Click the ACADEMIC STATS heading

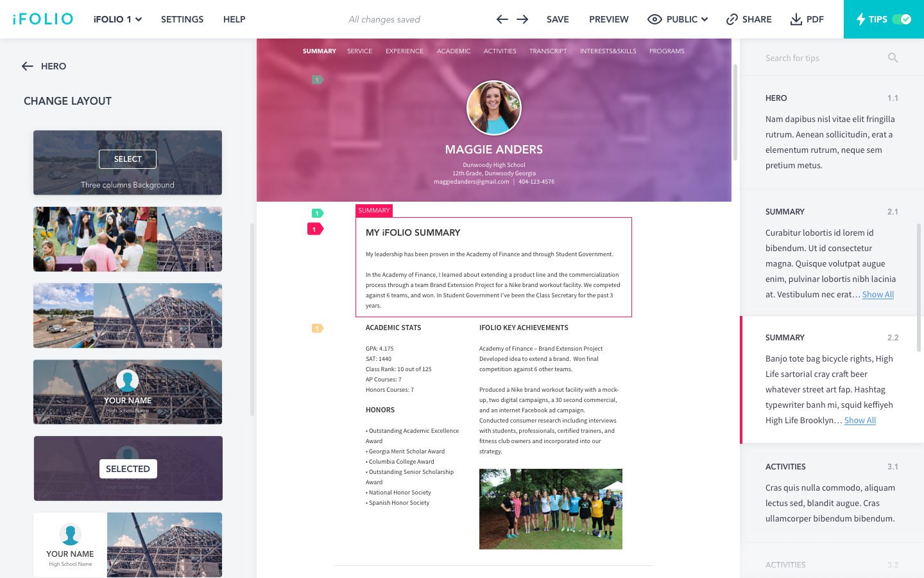[393, 328]
